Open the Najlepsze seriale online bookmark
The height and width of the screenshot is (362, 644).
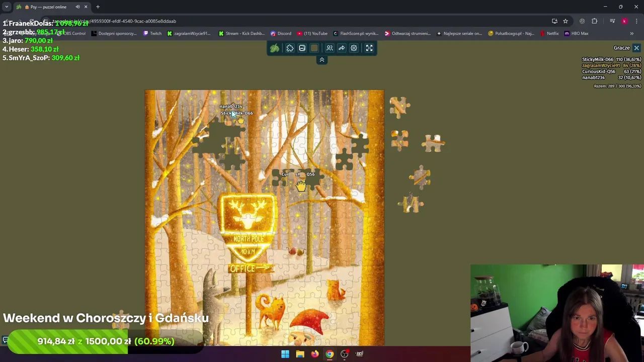459,33
